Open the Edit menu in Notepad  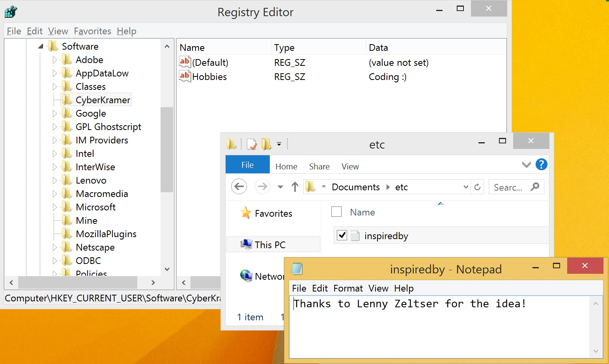click(x=319, y=288)
